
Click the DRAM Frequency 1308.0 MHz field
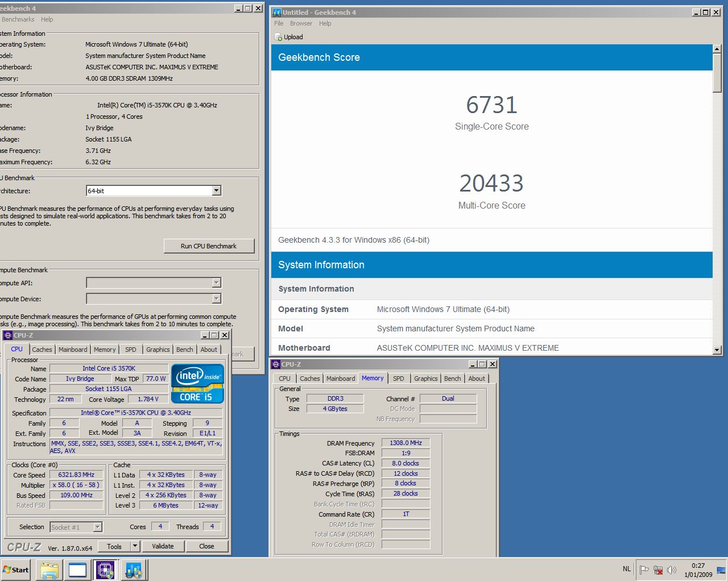(x=406, y=443)
